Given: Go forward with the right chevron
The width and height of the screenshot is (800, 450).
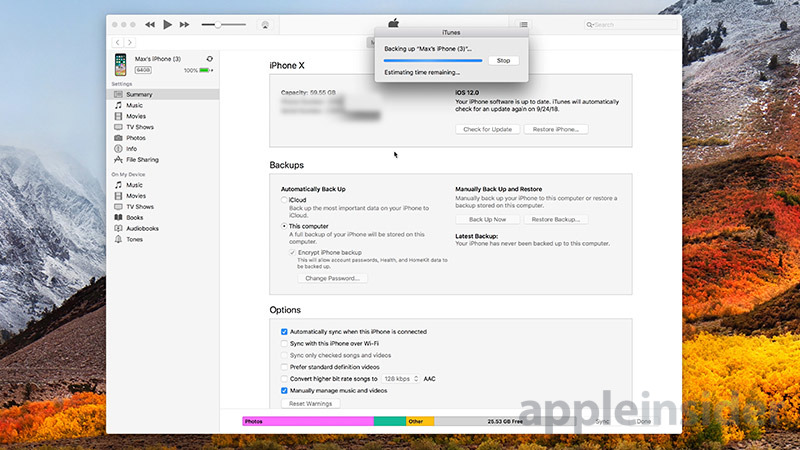Looking at the screenshot, I should [130, 42].
